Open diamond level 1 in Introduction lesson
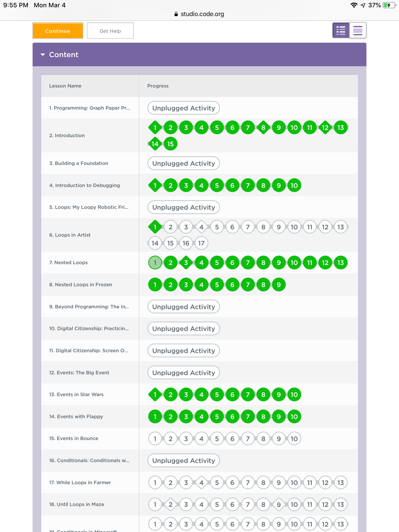The image size is (399, 532). click(155, 128)
